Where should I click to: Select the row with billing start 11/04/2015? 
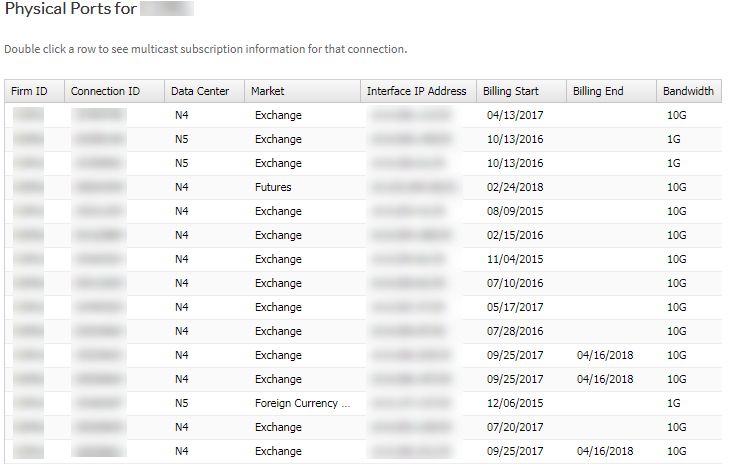pos(363,259)
